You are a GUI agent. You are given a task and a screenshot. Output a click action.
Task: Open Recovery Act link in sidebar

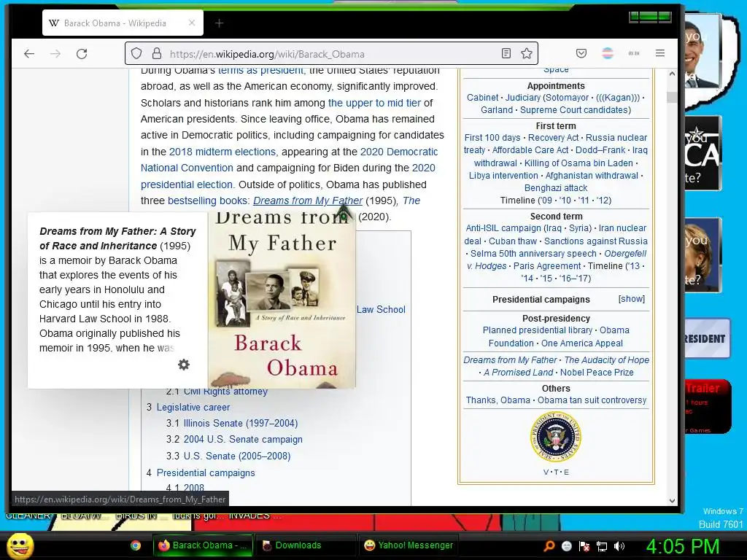point(553,137)
